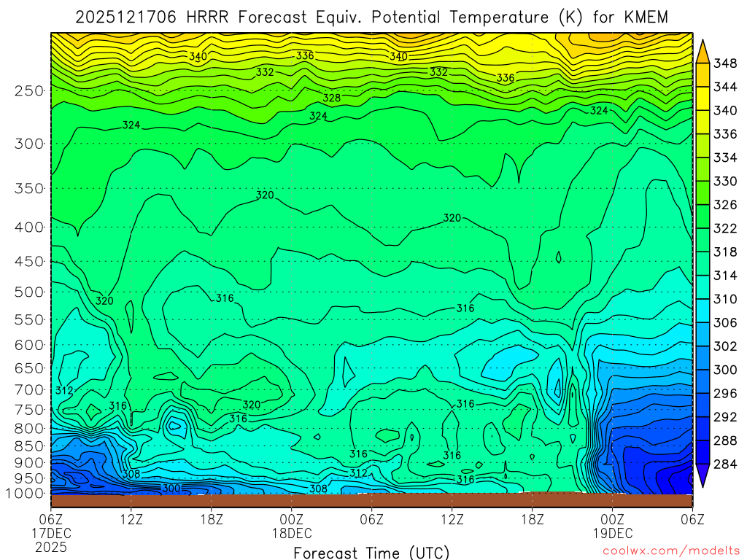
Task: Click colorbar label 284
Action: [725, 464]
